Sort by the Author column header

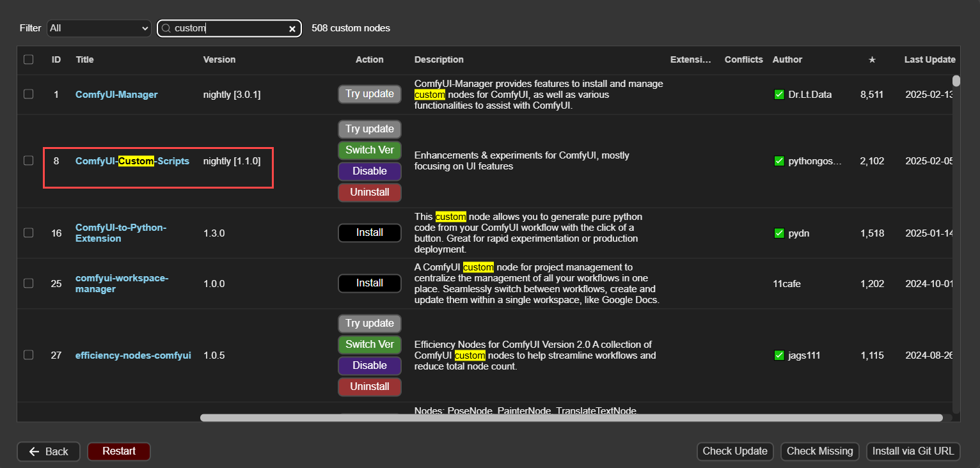click(787, 59)
